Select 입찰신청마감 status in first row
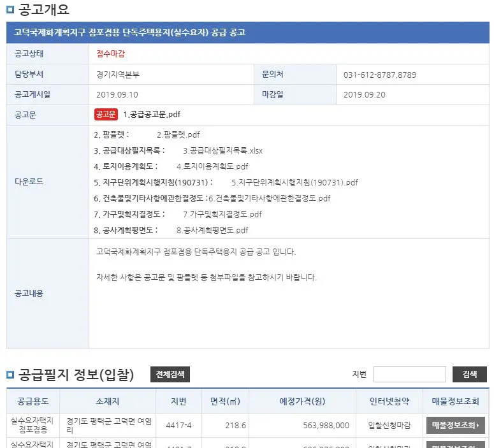Viewport: 494px width, 448px height. pos(389,425)
